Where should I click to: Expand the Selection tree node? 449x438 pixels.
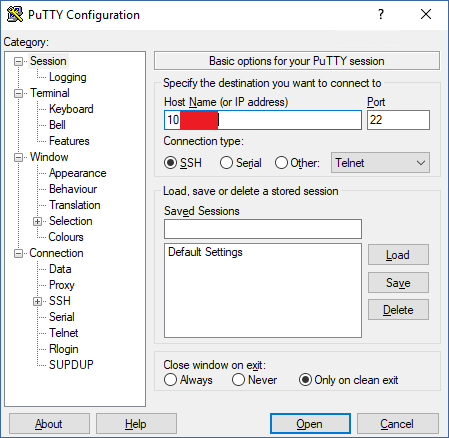click(37, 221)
